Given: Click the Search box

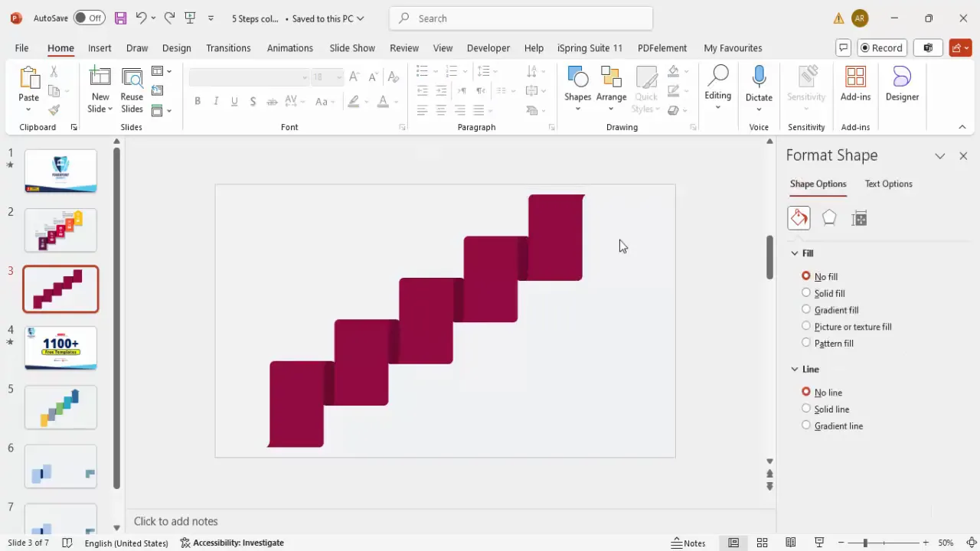Looking at the screenshot, I should coord(521,18).
